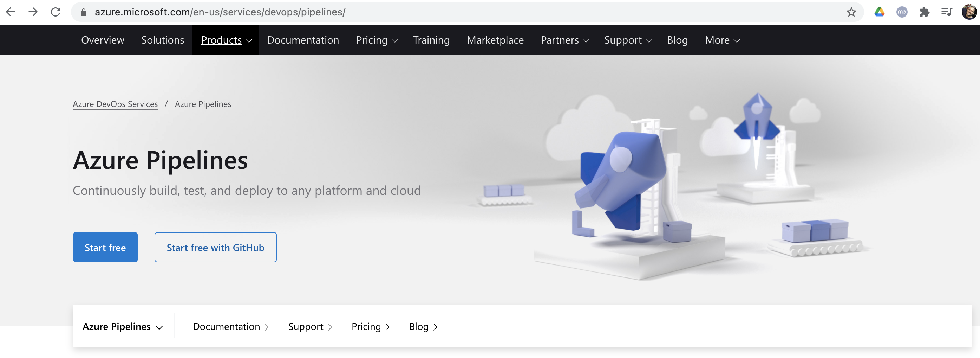Image resolution: width=980 pixels, height=358 pixels.
Task: Expand the More dropdown menu
Action: [x=722, y=40]
